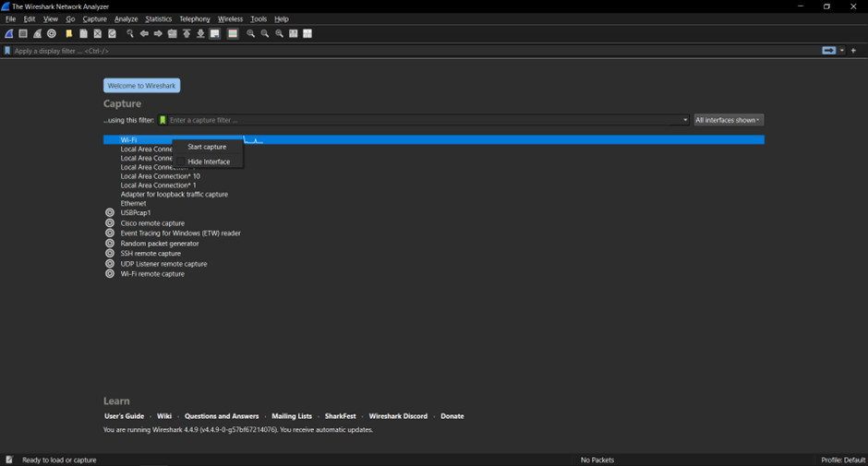Open the Wiki link
The width and height of the screenshot is (868, 466).
(x=164, y=416)
